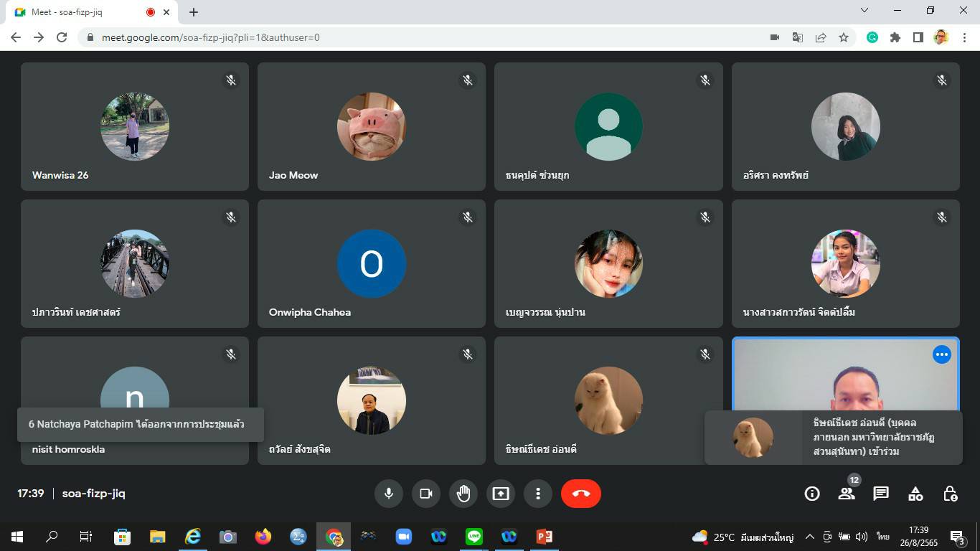
Task: Click the address bar with the Meet URL
Action: point(430,37)
